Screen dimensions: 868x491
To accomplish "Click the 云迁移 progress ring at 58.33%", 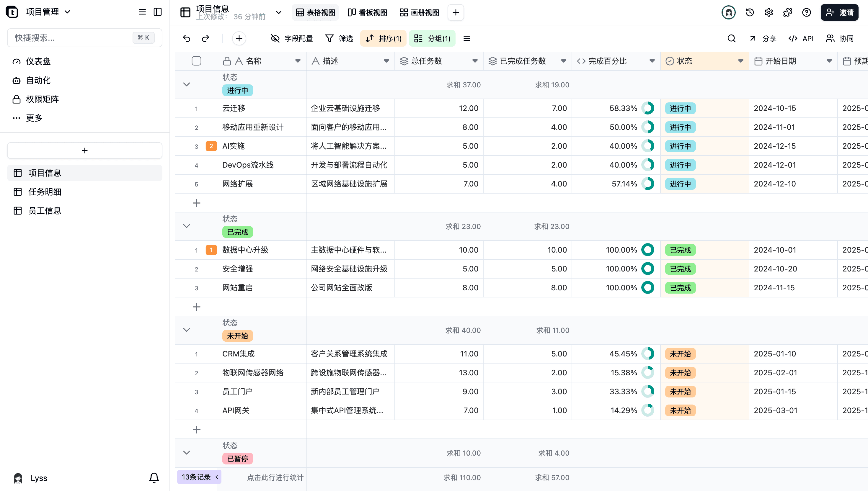I will tap(648, 108).
